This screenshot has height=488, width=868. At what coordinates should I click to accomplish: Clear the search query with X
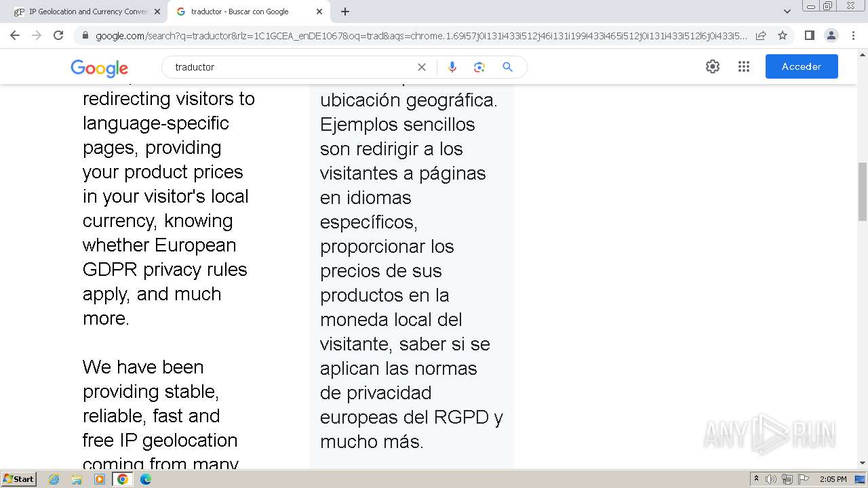(422, 67)
